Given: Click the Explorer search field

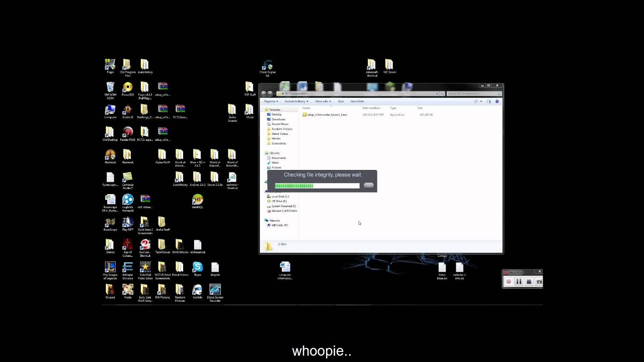Looking at the screenshot, I should pyautogui.click(x=474, y=94).
